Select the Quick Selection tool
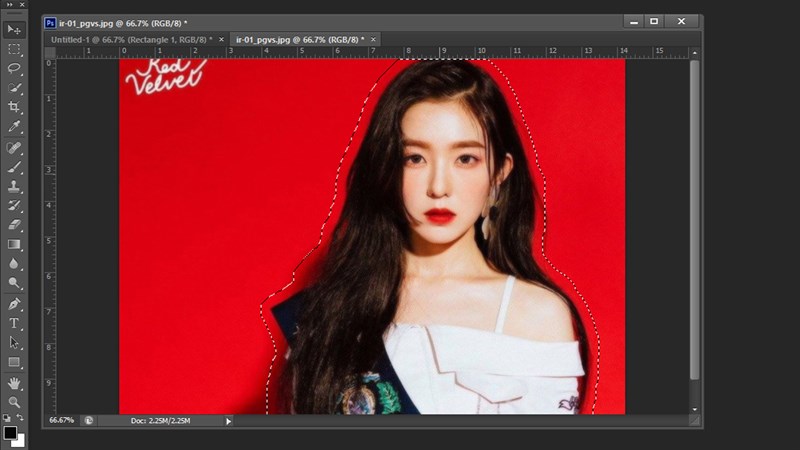800x450 pixels. click(x=14, y=87)
